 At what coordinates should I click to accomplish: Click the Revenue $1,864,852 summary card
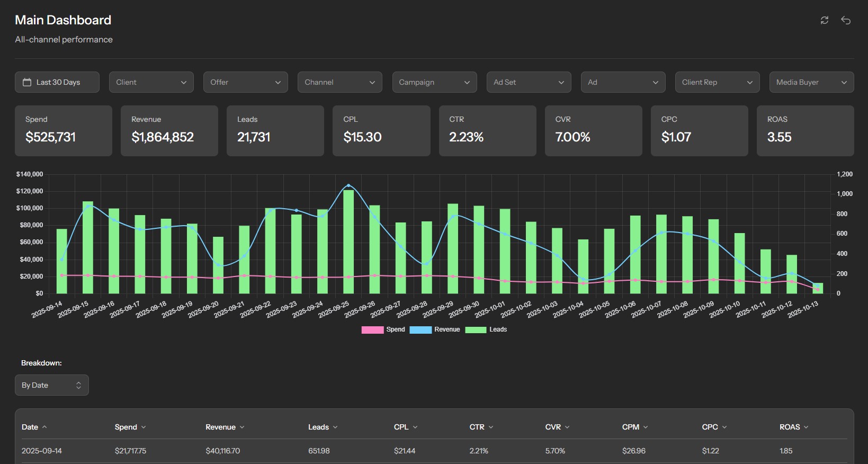point(169,131)
